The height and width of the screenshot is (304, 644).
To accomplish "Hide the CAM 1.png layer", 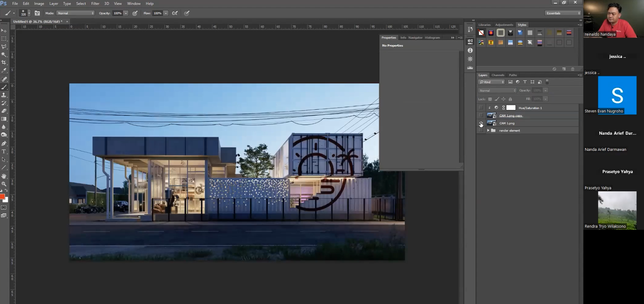I will click(481, 123).
